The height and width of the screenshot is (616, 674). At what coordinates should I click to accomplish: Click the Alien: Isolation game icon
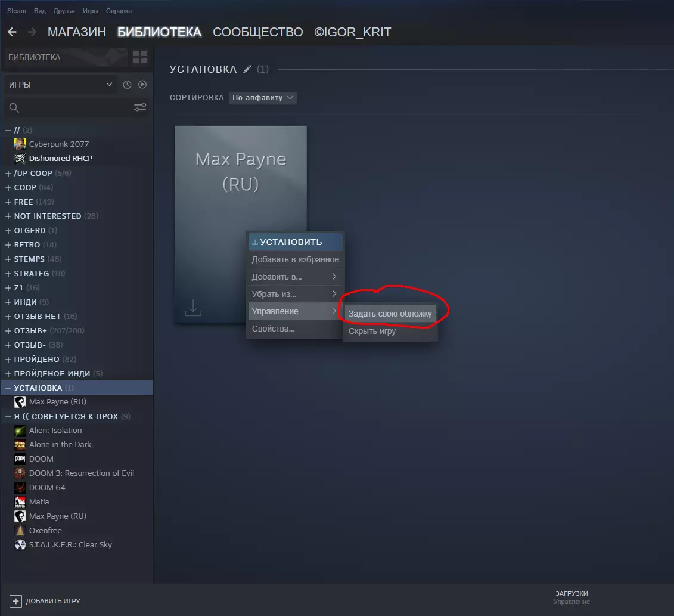click(x=20, y=430)
